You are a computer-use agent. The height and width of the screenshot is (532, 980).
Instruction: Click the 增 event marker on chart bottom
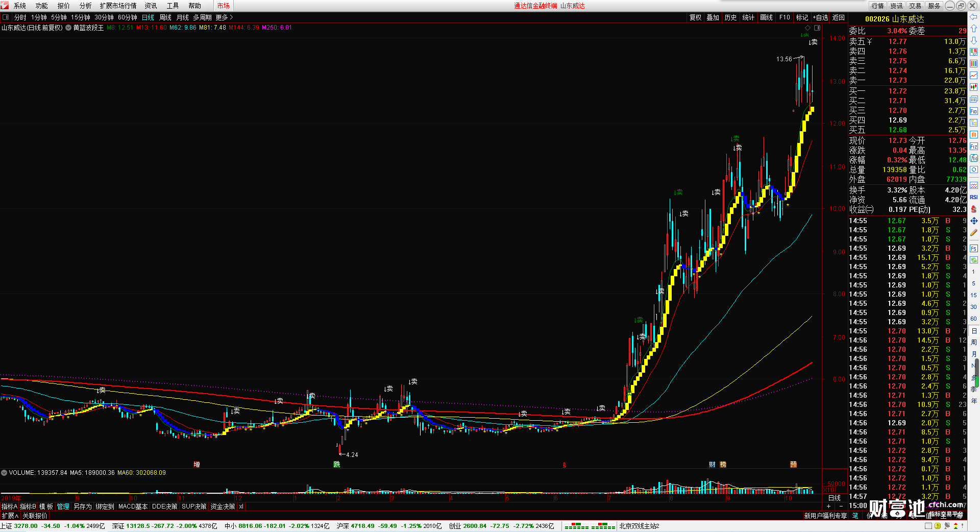[197, 465]
